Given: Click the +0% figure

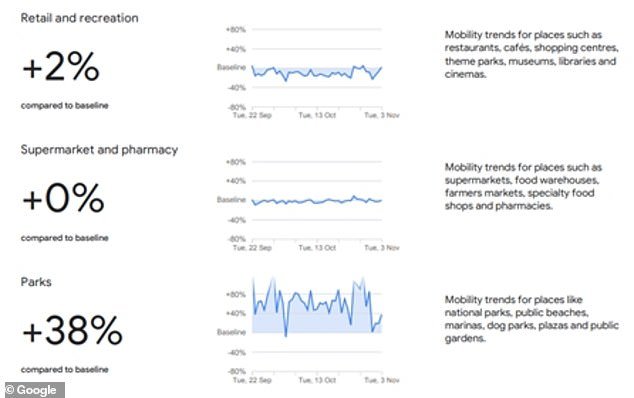Looking at the screenshot, I should pyautogui.click(x=63, y=198).
